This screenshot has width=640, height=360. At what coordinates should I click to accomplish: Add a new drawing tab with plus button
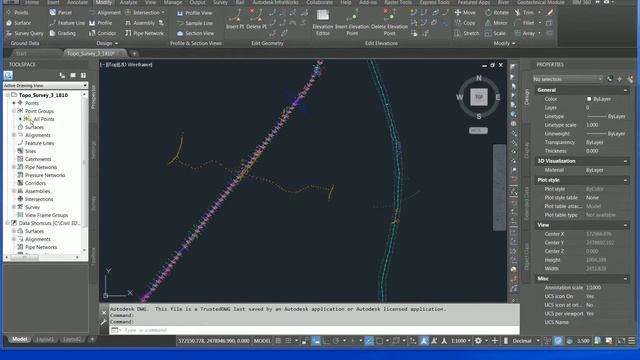[134, 53]
